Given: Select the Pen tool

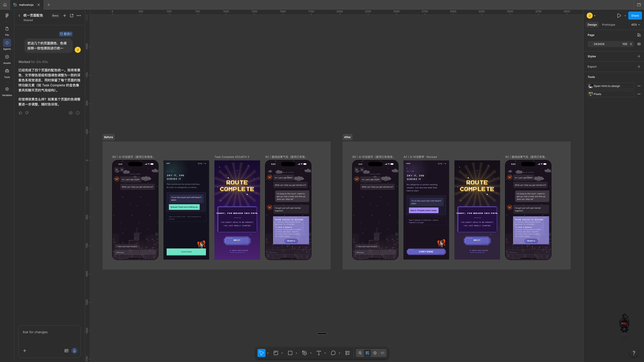Looking at the screenshot, I should (304, 353).
